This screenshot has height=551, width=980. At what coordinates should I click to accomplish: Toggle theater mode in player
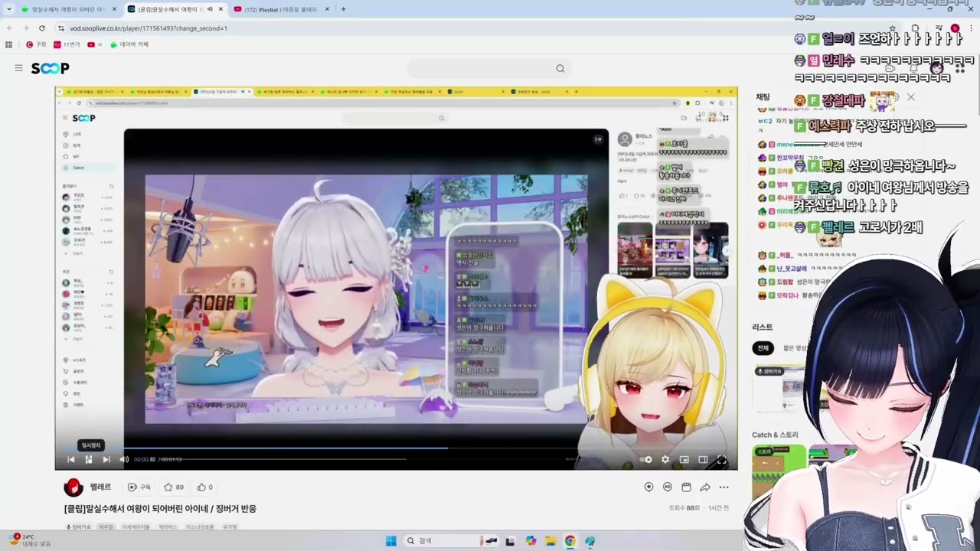(703, 459)
